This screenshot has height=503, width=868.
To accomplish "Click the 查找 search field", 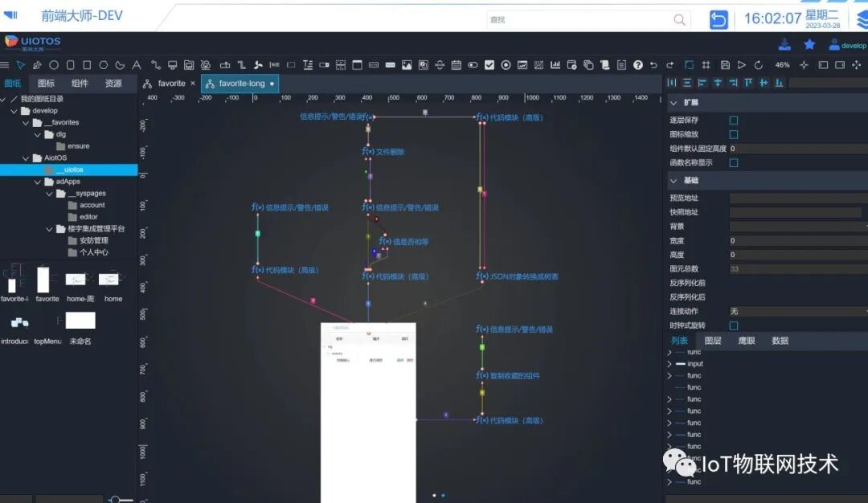I will pos(579,20).
